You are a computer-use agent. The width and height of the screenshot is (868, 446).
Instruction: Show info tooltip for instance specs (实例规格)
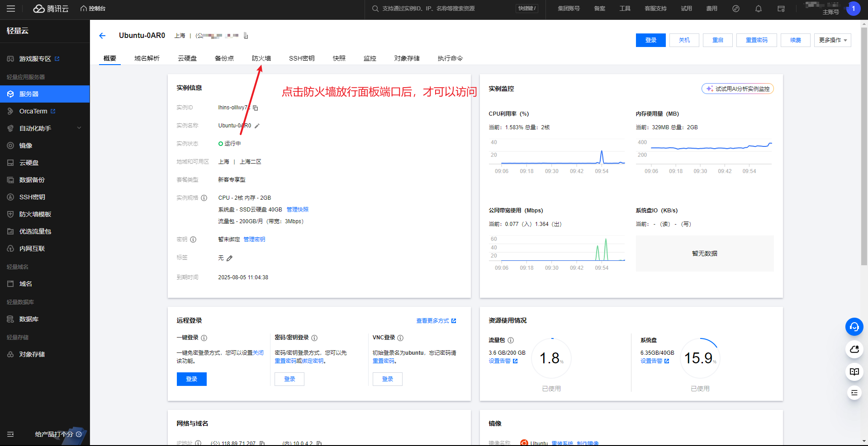(204, 198)
